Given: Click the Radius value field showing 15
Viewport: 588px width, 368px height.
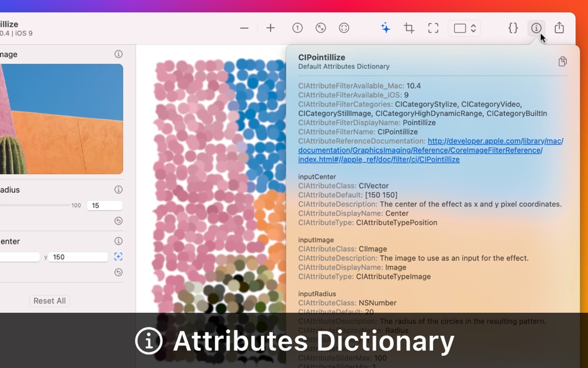Looking at the screenshot, I should tap(105, 206).
